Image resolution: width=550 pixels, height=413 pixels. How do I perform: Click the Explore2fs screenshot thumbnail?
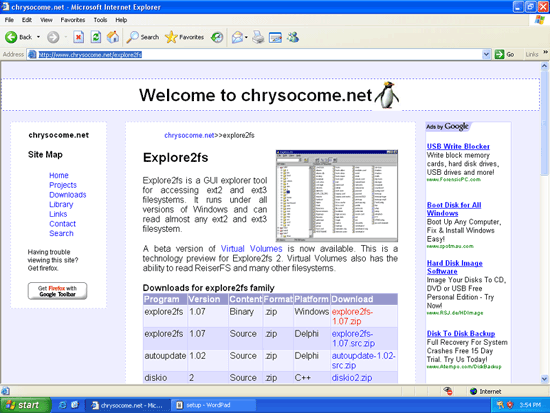[x=337, y=196]
